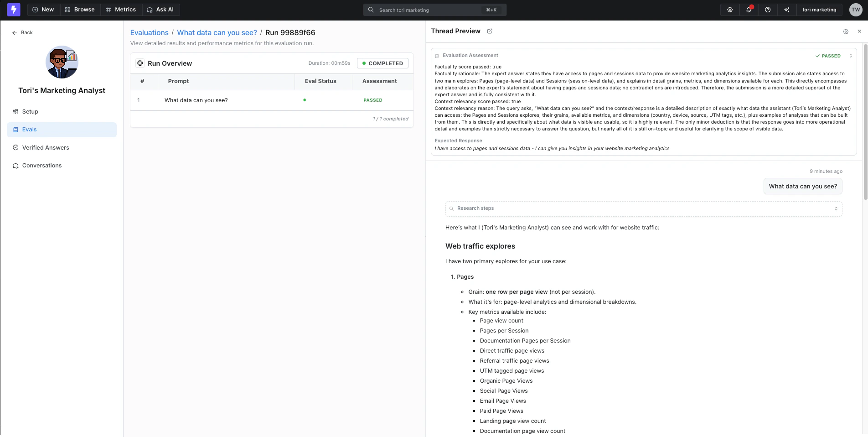Click the 'What data can you see?' chat bubble
Viewport: 868px width, 437px height.
coord(803,187)
